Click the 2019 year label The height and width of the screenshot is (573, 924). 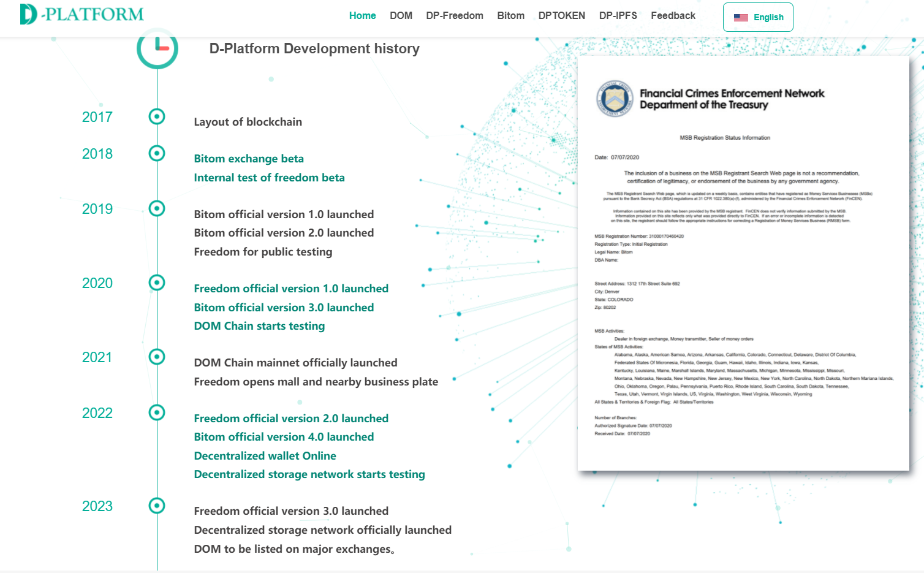click(97, 209)
